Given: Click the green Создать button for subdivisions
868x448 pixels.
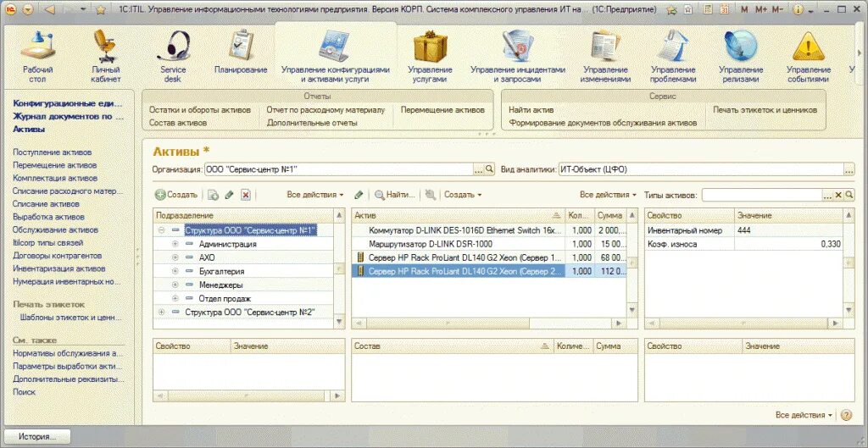Looking at the screenshot, I should [x=176, y=195].
